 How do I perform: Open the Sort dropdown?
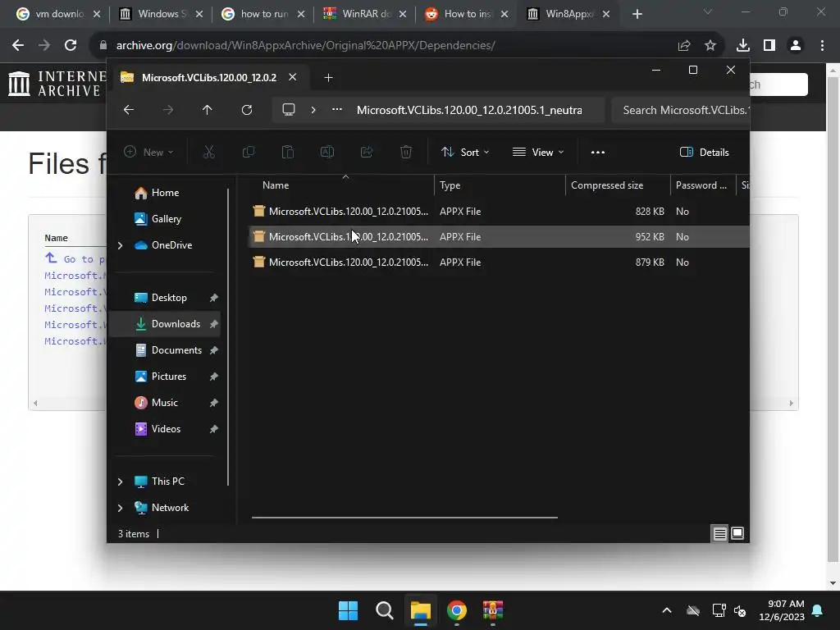(464, 152)
